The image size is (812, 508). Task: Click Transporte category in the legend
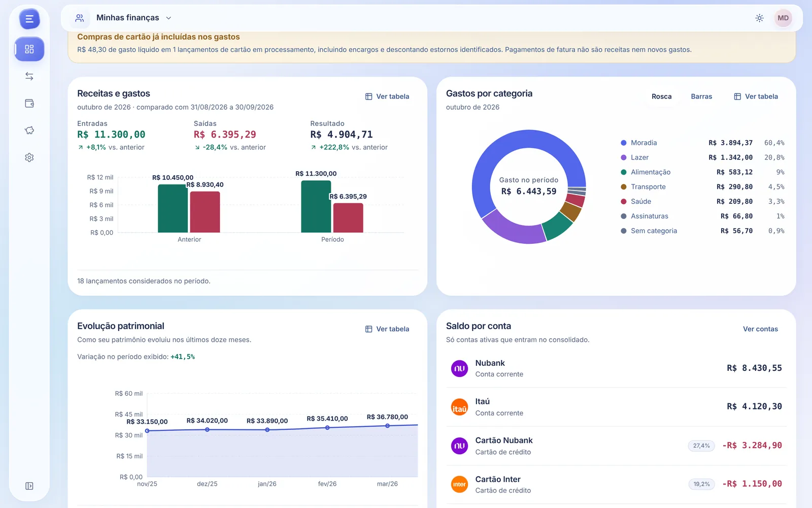pos(648,187)
